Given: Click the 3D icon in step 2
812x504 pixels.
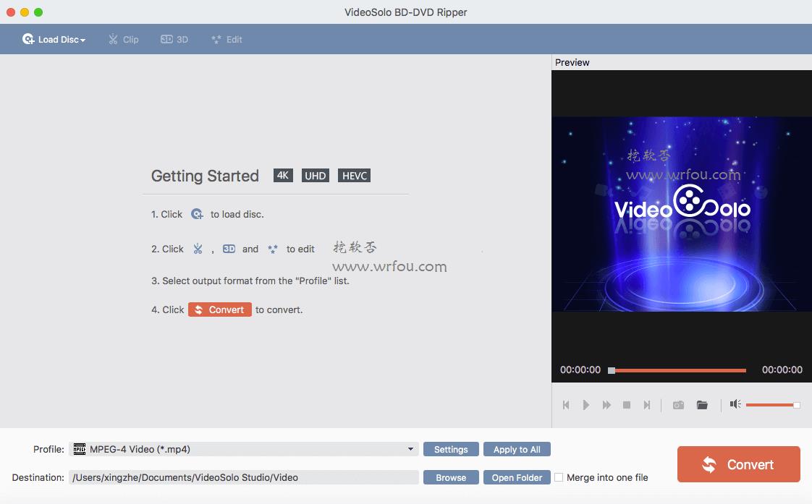Looking at the screenshot, I should click(229, 249).
